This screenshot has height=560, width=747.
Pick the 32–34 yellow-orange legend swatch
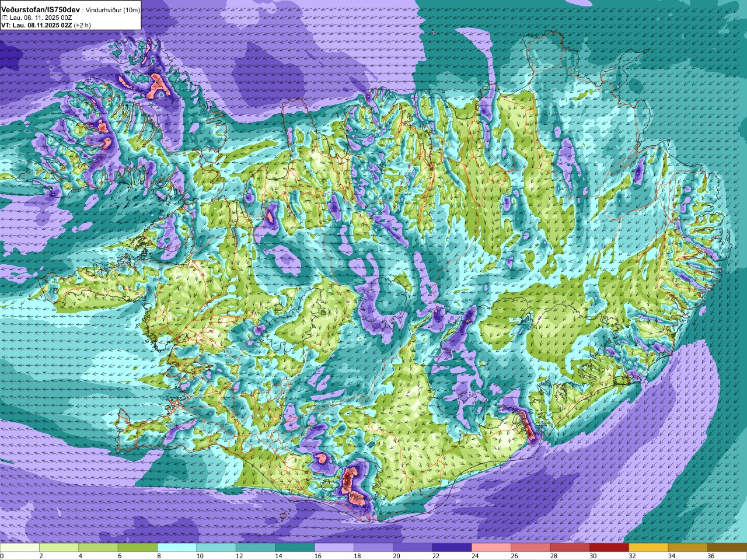coord(648,548)
